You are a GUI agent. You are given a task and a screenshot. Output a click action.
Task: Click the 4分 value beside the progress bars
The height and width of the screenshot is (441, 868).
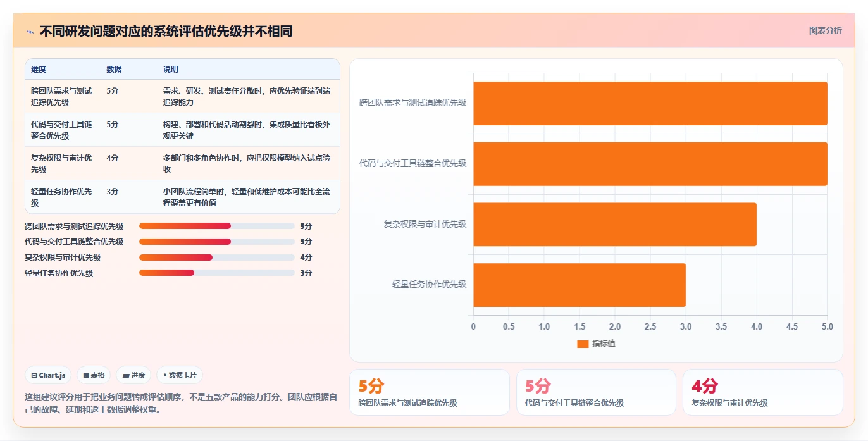(x=306, y=258)
